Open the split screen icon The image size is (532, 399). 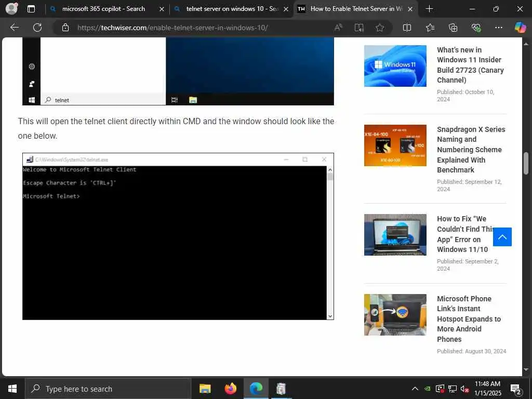[407, 28]
